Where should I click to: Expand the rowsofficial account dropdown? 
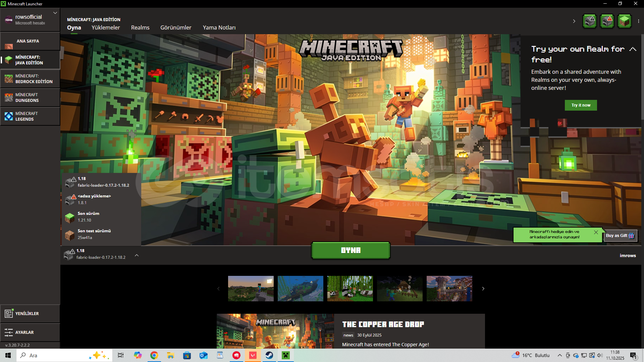tap(55, 13)
